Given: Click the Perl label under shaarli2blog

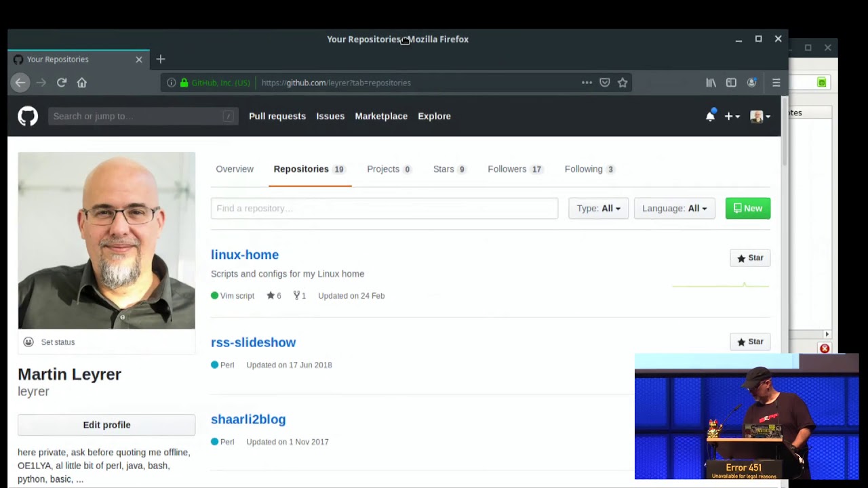Looking at the screenshot, I should tap(227, 442).
